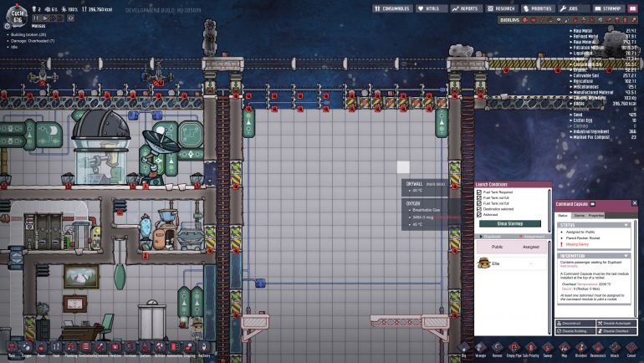
Task: Open the Vitals menu
Action: 432,8
